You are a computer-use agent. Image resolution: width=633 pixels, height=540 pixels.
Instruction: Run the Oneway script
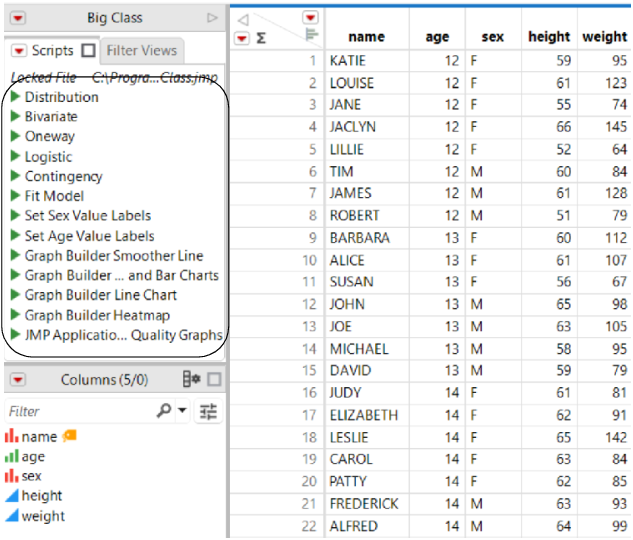15,136
